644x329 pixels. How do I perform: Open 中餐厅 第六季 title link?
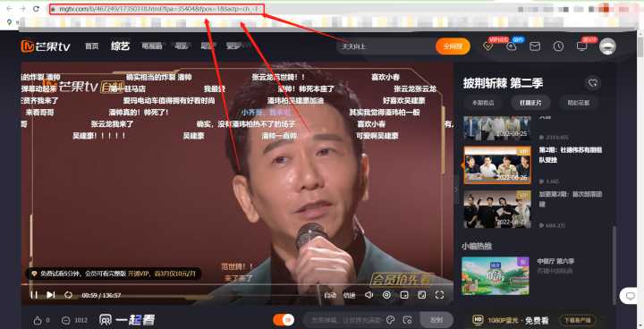(555, 261)
